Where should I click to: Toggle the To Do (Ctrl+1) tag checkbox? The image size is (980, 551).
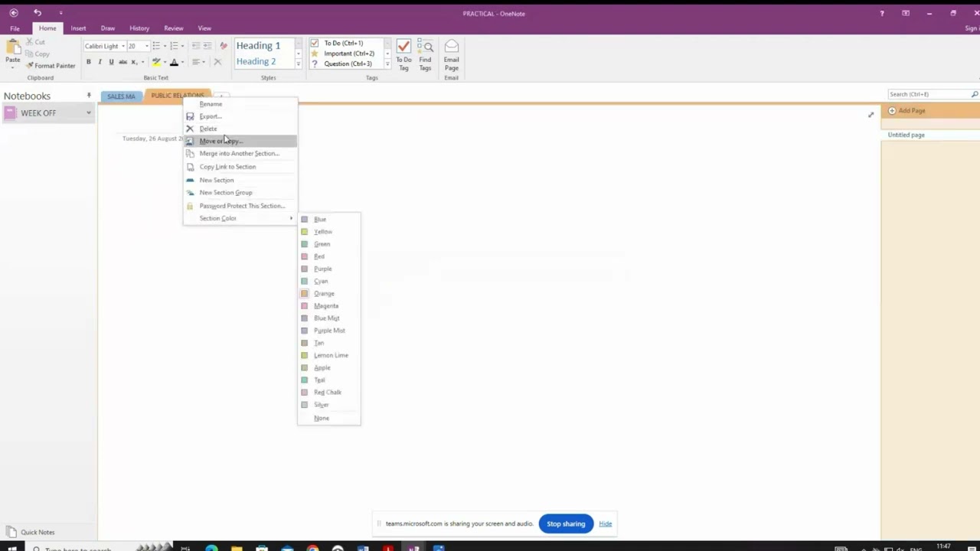coord(314,44)
